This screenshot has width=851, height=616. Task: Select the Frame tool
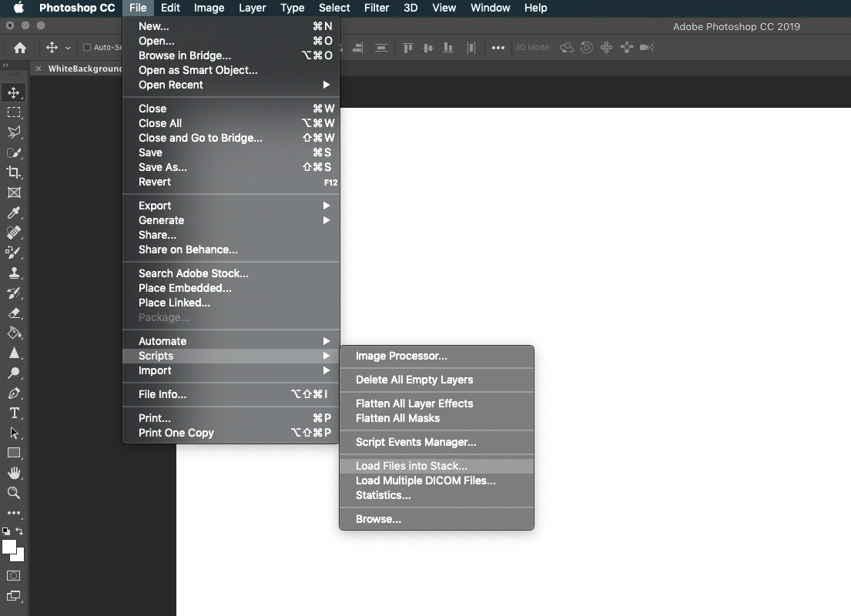click(x=14, y=192)
